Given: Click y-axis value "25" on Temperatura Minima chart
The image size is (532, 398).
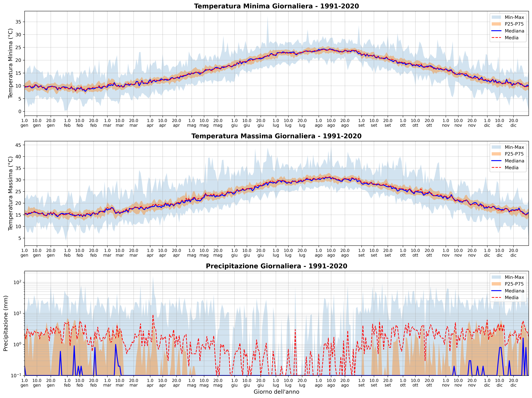Looking at the screenshot, I should (x=18, y=47).
